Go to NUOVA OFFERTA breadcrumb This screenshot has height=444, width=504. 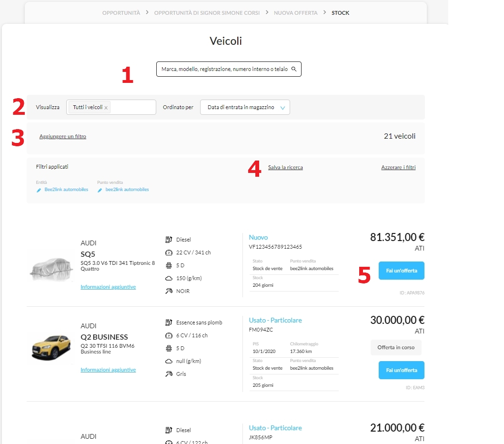296,13
